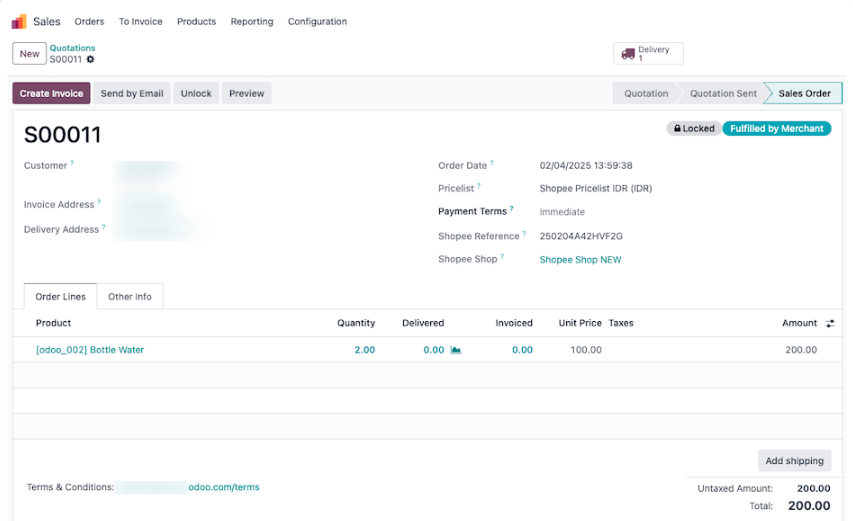Screen dimensions: 853x521
Task: Click the delivered cell value 0.00
Action: point(434,350)
